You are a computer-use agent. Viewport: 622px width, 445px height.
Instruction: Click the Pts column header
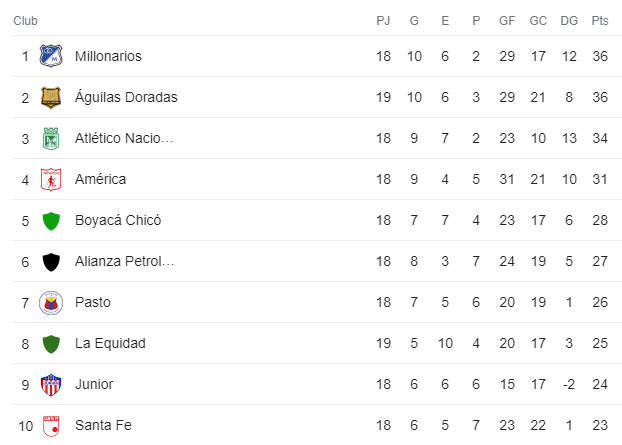pos(600,20)
